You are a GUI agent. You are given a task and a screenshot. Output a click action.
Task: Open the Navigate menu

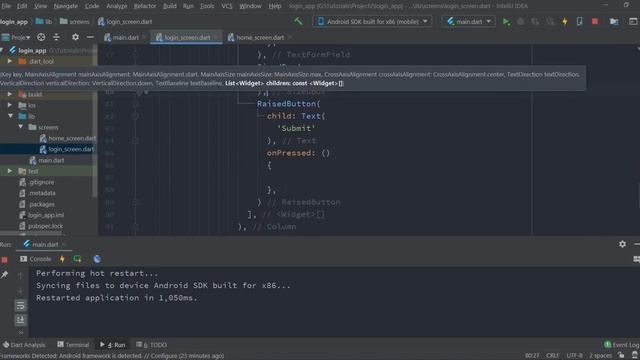65,6
